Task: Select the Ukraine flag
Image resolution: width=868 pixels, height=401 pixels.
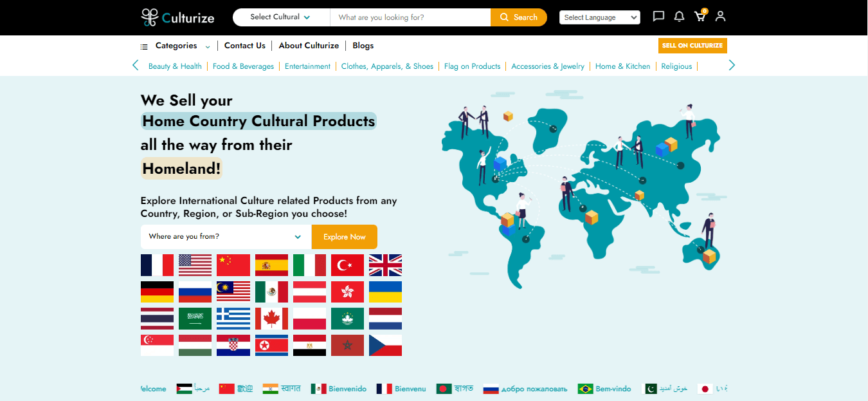Action: 385,292
